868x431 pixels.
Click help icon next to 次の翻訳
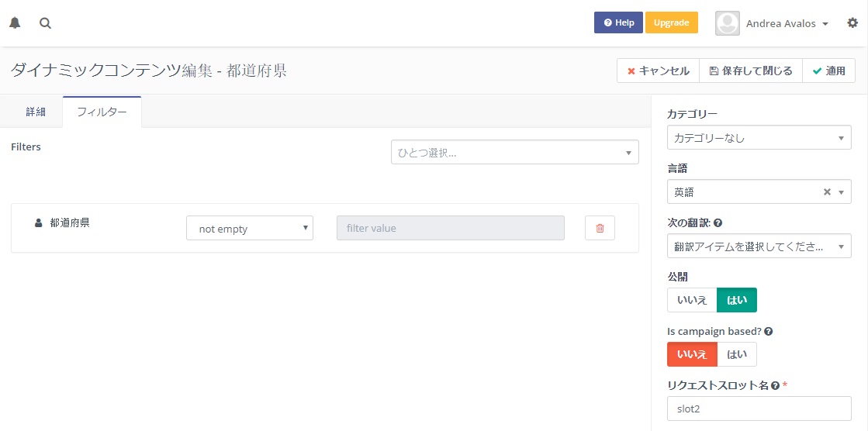point(718,223)
